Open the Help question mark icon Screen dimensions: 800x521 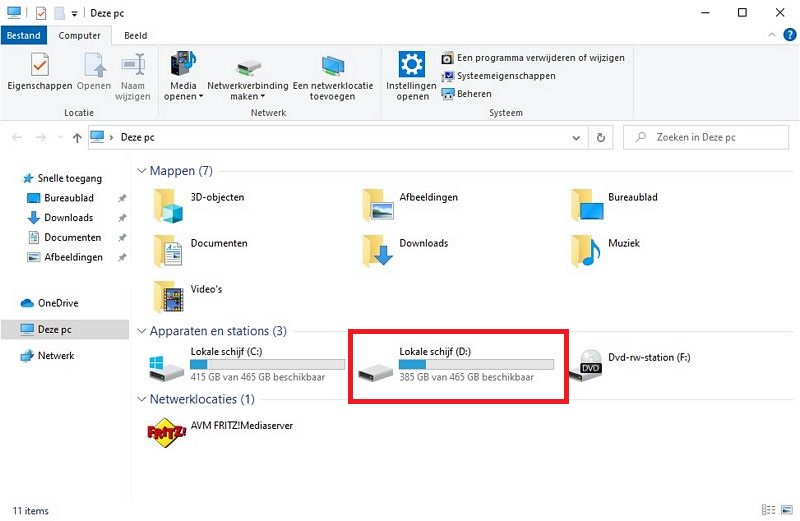(x=789, y=35)
